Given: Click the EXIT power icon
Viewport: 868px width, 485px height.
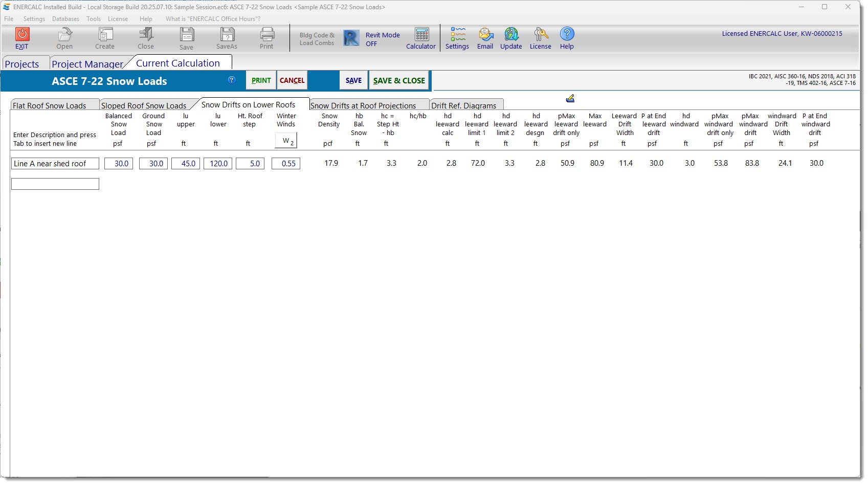Looking at the screenshot, I should (22, 34).
